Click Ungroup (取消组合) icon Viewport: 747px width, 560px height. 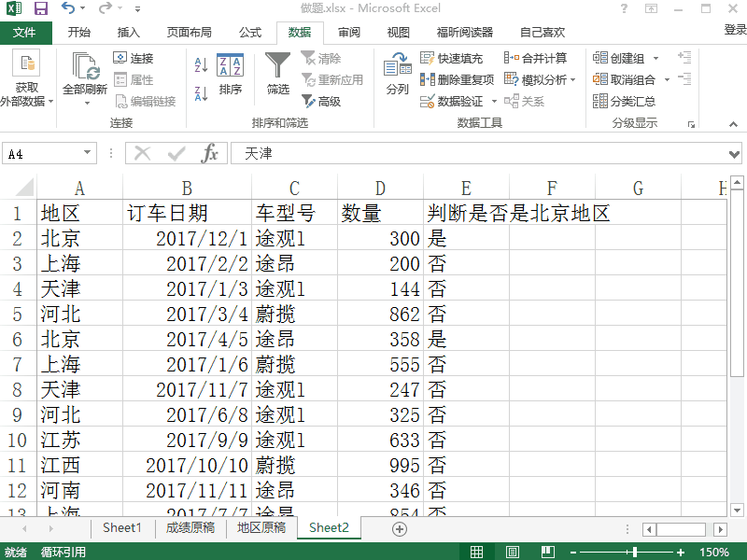[x=599, y=79]
